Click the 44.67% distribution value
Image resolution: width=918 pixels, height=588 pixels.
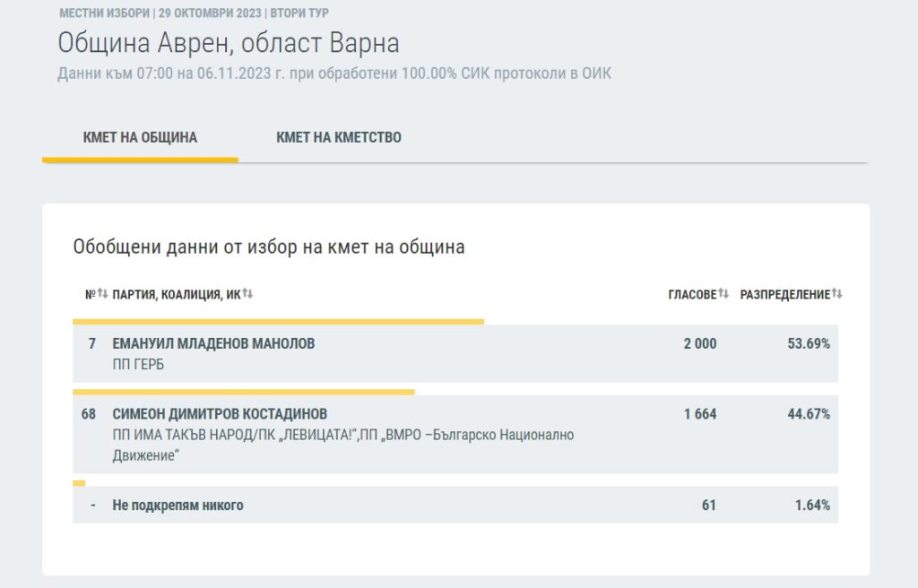point(809,414)
